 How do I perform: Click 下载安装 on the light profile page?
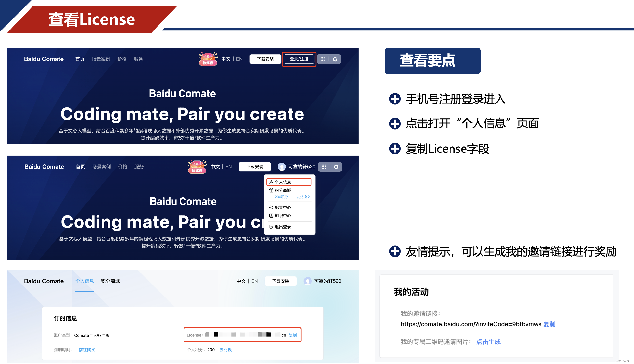(281, 281)
